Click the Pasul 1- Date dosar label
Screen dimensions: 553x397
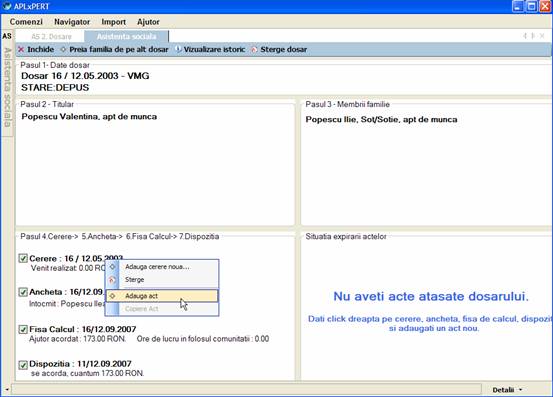pyautogui.click(x=55, y=65)
